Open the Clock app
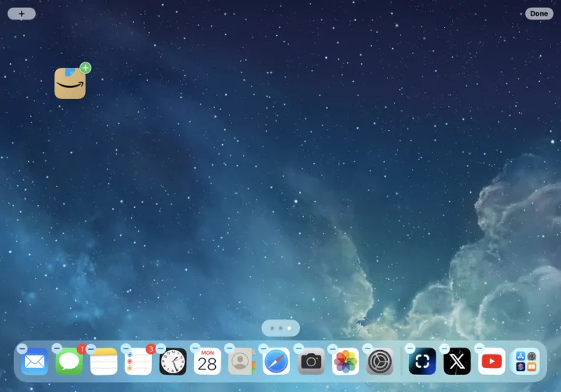The height and width of the screenshot is (392, 561). coord(173,362)
